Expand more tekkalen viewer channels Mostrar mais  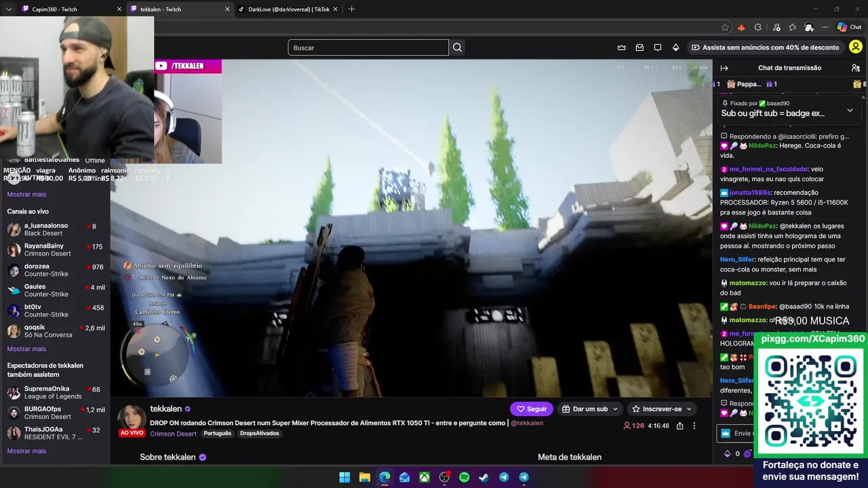click(26, 451)
